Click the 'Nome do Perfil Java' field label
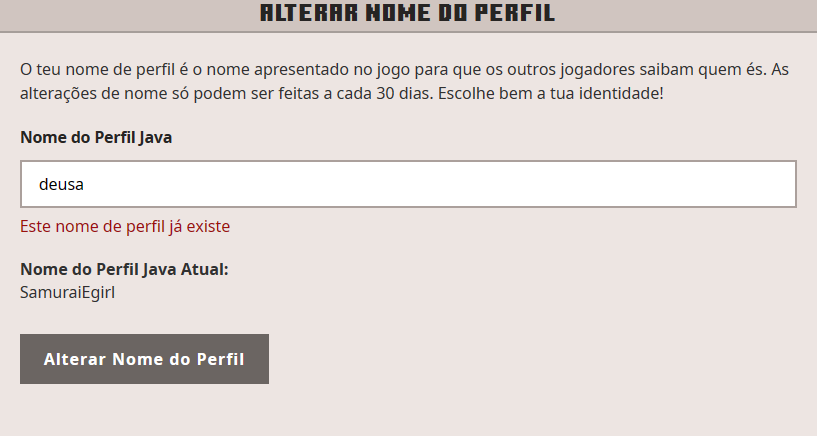 (96, 138)
